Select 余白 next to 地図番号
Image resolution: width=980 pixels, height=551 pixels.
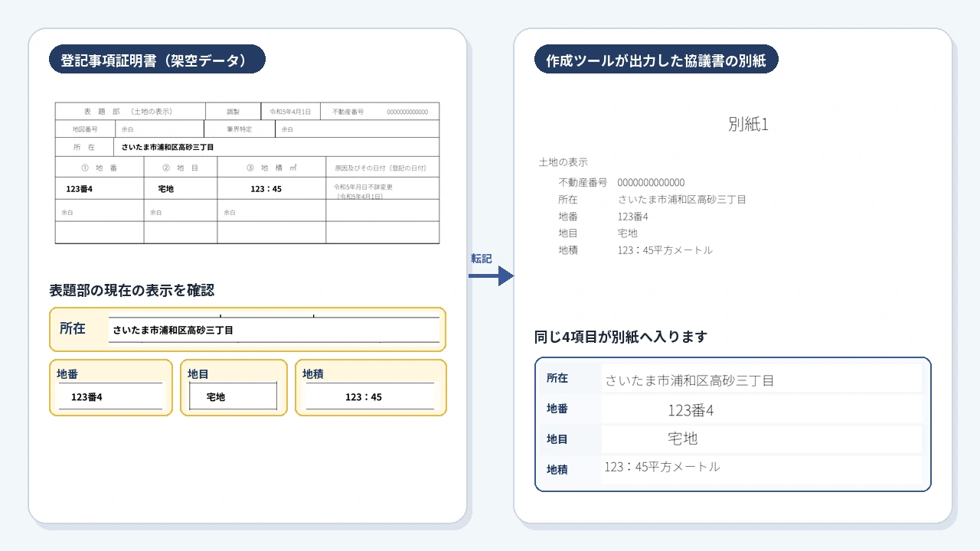(x=127, y=129)
